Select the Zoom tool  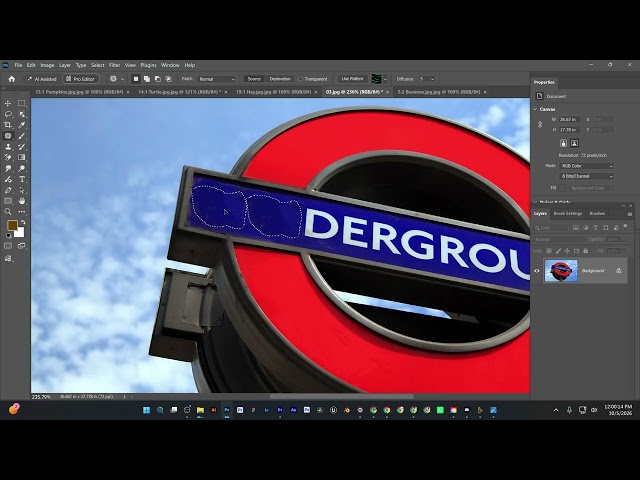[8, 211]
